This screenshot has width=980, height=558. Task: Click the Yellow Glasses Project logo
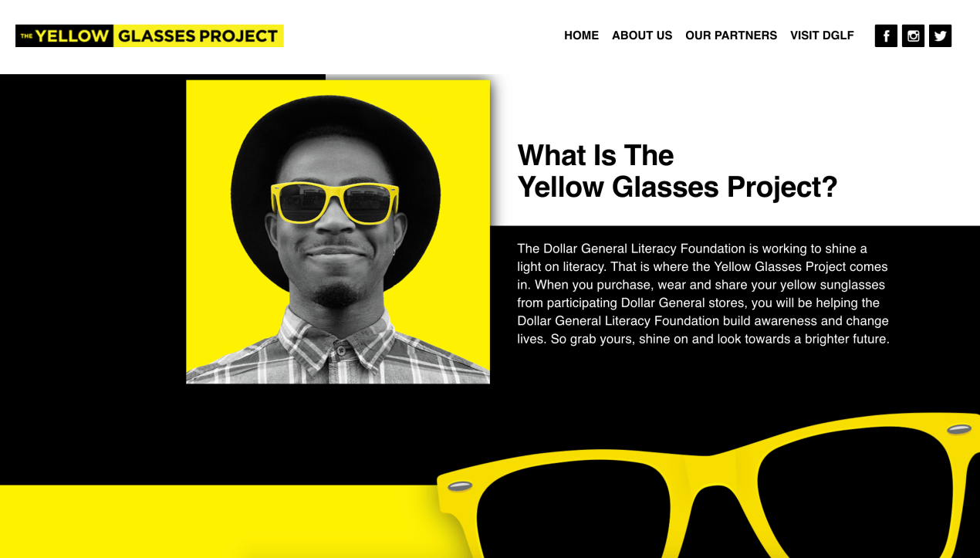point(150,36)
